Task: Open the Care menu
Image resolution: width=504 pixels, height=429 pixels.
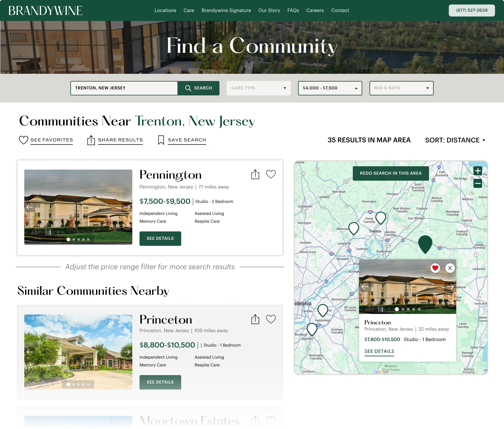Action: pyautogui.click(x=189, y=10)
